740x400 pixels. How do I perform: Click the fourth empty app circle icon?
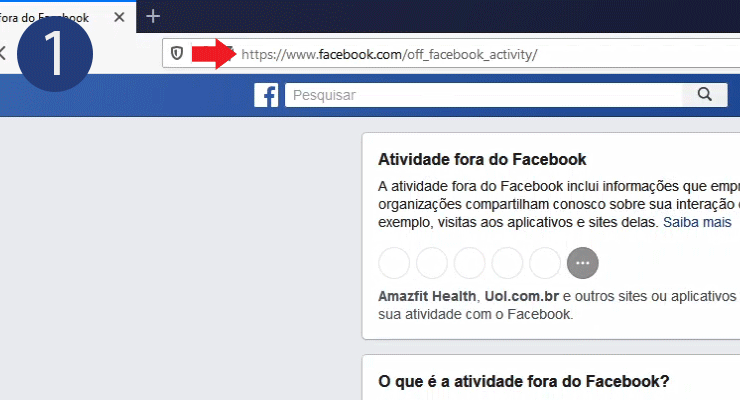point(507,263)
